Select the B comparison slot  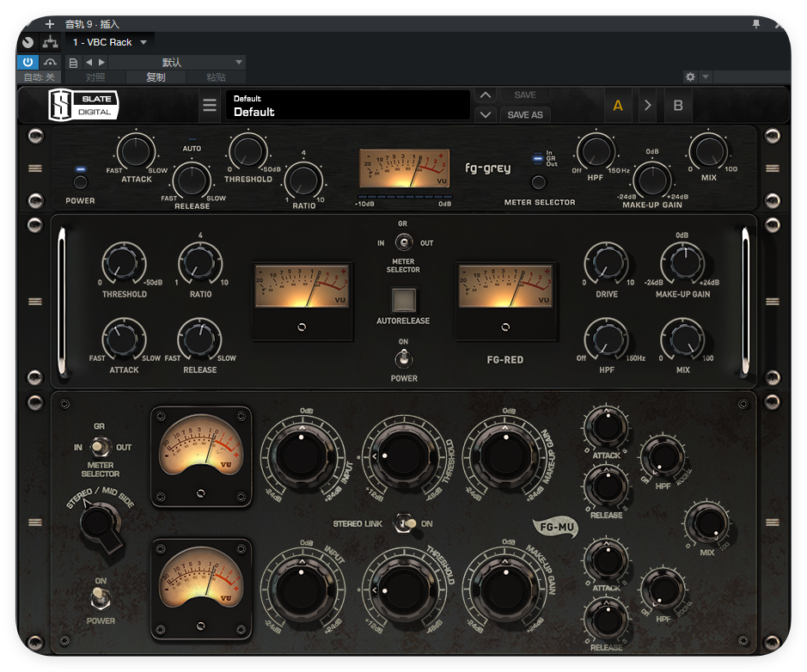pyautogui.click(x=678, y=106)
